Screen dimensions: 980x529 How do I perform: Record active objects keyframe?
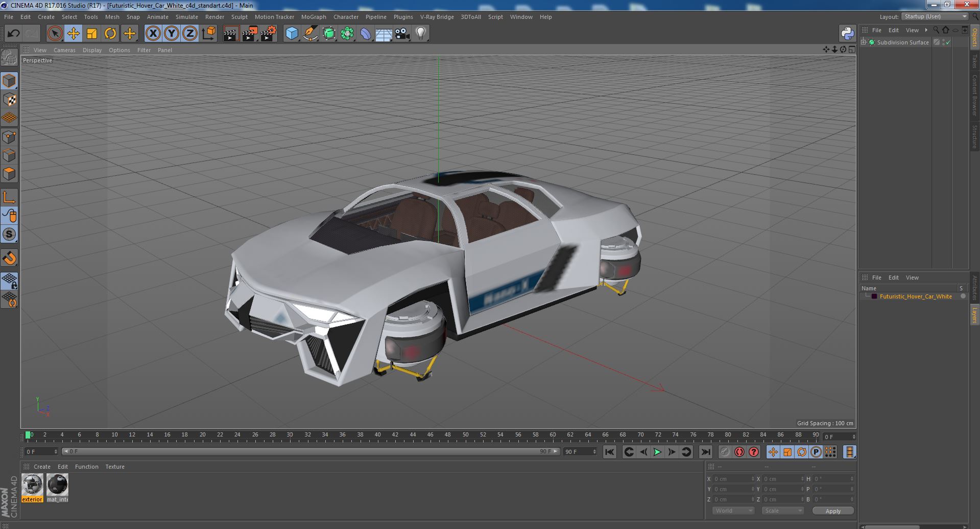click(x=725, y=452)
